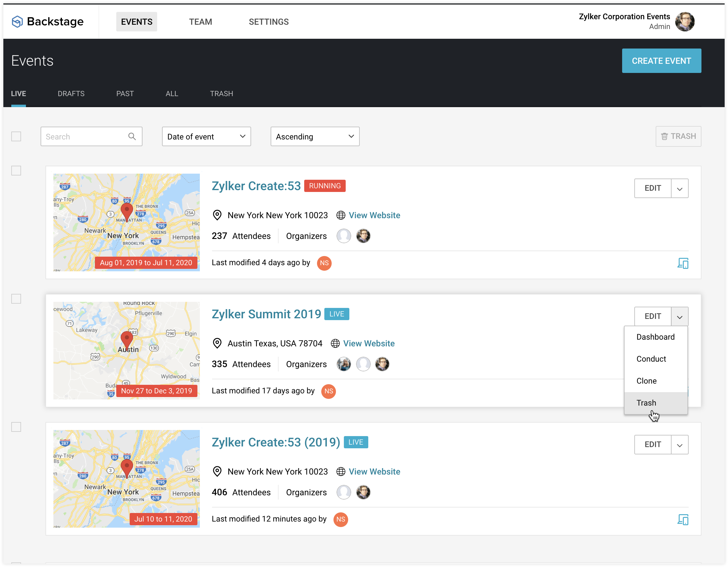The image size is (728, 567).
Task: Choose Trash from the open dropdown menu
Action: 646,403
